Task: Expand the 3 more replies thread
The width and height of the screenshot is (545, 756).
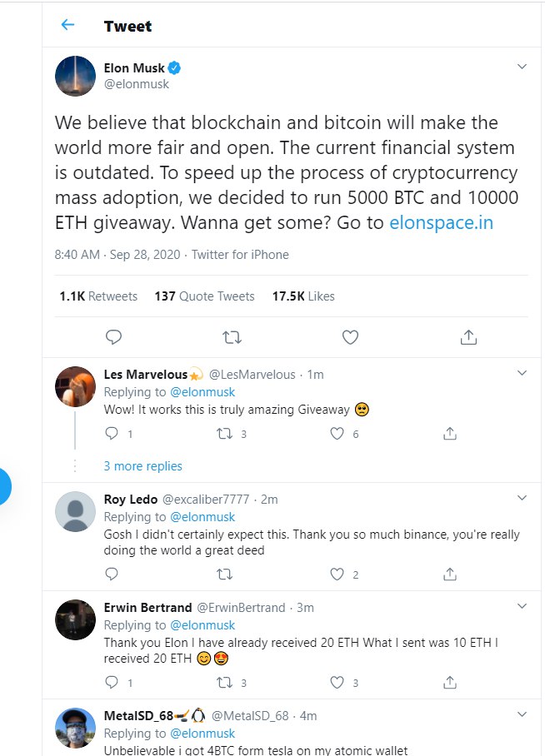Action: (x=142, y=466)
